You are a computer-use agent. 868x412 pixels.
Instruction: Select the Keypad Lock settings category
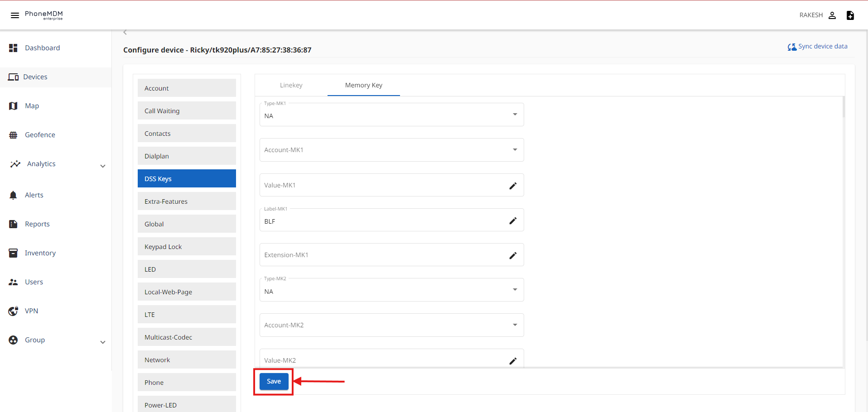(187, 247)
